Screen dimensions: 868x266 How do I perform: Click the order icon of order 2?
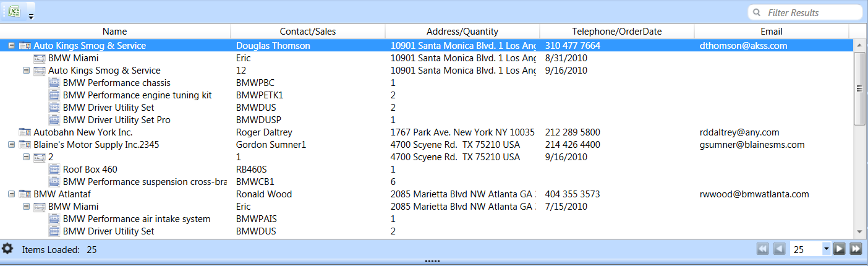tap(40, 157)
